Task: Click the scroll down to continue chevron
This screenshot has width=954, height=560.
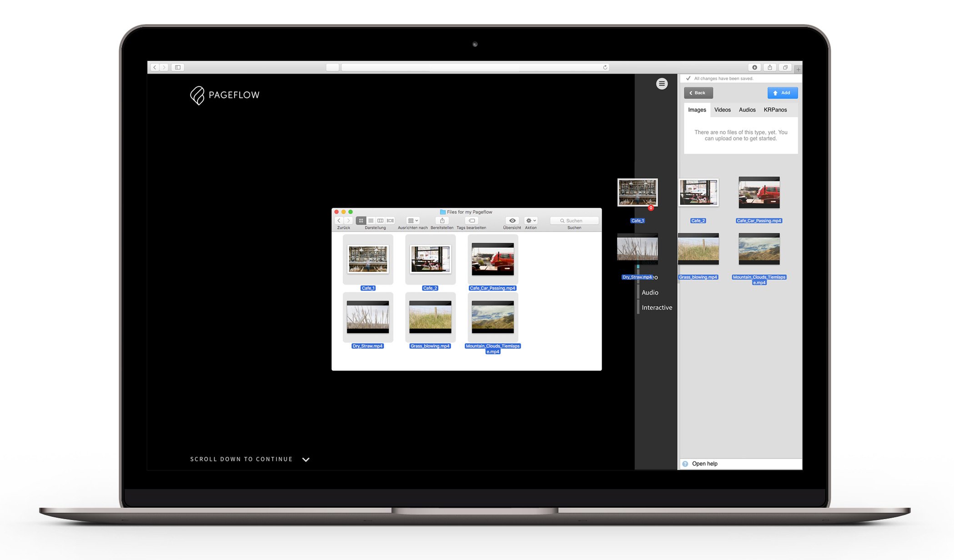Action: [306, 460]
